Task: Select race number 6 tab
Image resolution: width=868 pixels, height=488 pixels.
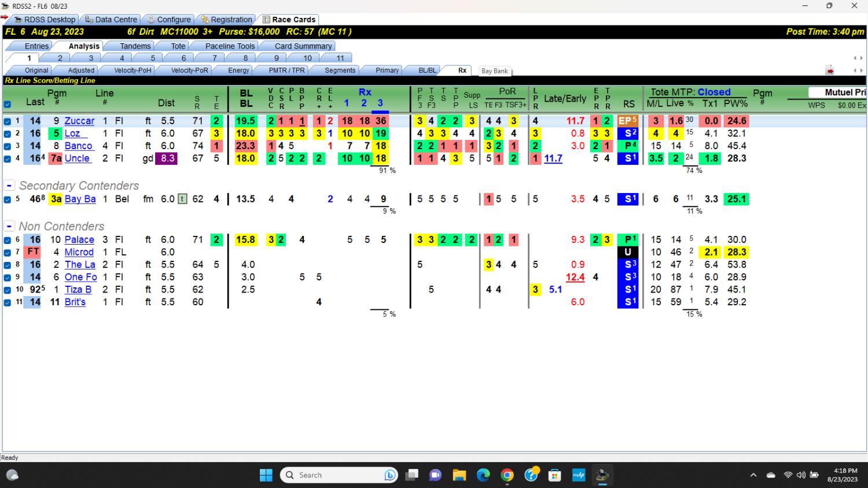Action: click(183, 58)
